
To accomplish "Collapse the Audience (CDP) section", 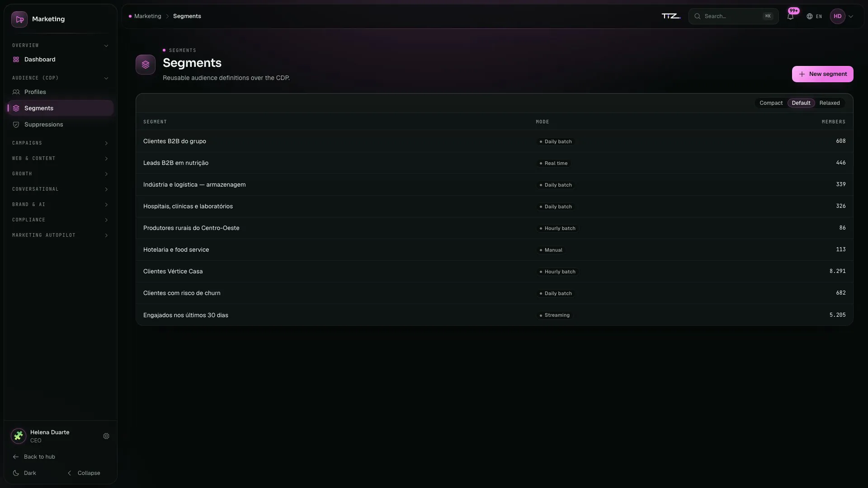I will click(61, 78).
